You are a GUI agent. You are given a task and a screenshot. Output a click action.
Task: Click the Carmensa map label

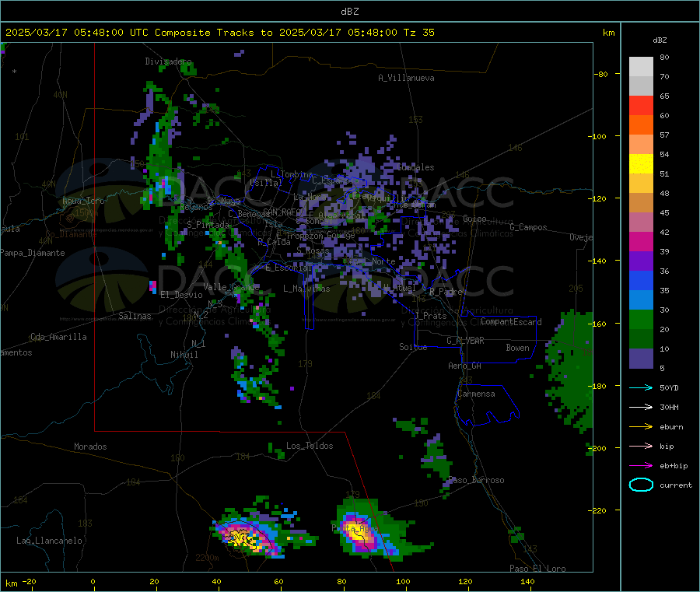pos(476,394)
